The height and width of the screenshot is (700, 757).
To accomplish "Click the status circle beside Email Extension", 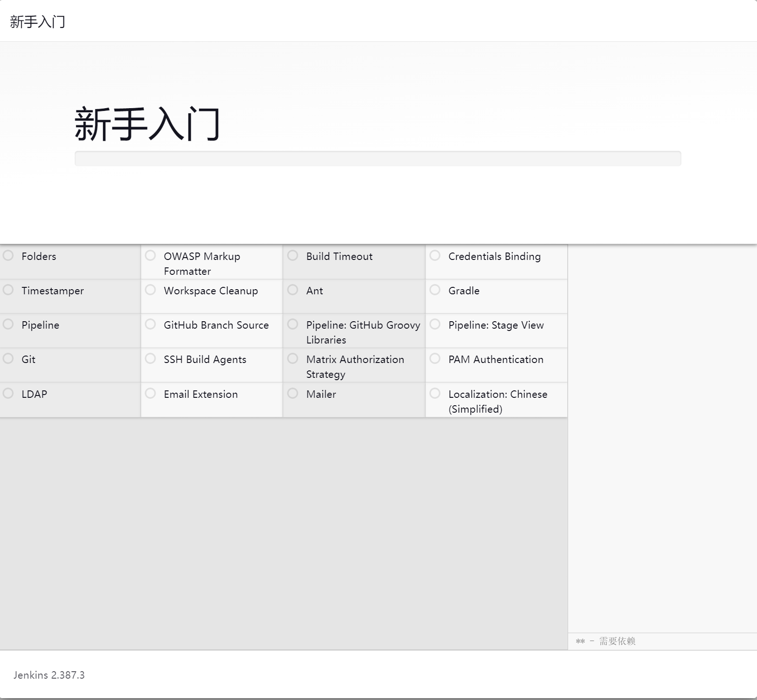I will point(150,393).
